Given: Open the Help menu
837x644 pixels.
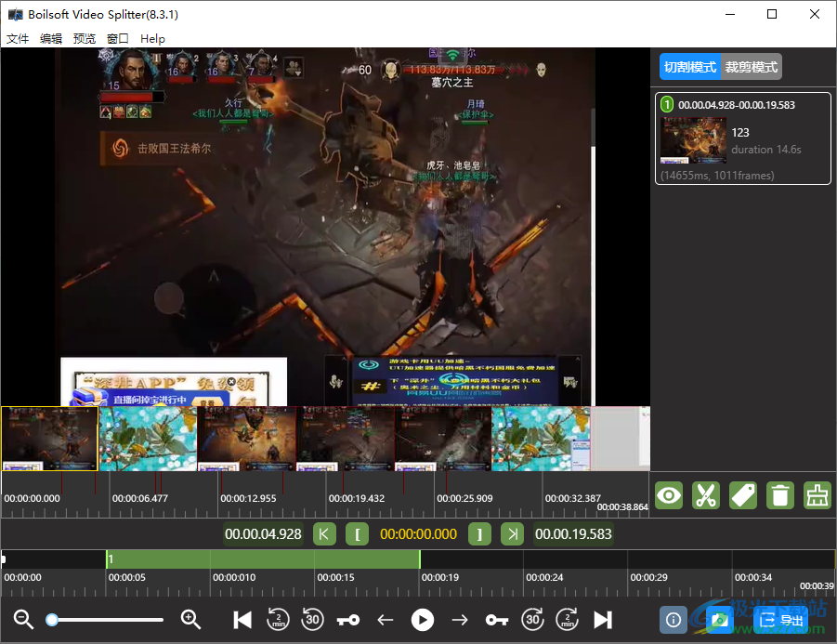Looking at the screenshot, I should tap(151, 38).
